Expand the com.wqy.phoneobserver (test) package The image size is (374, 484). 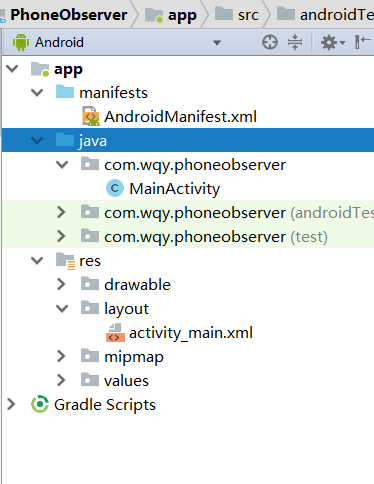coord(61,236)
